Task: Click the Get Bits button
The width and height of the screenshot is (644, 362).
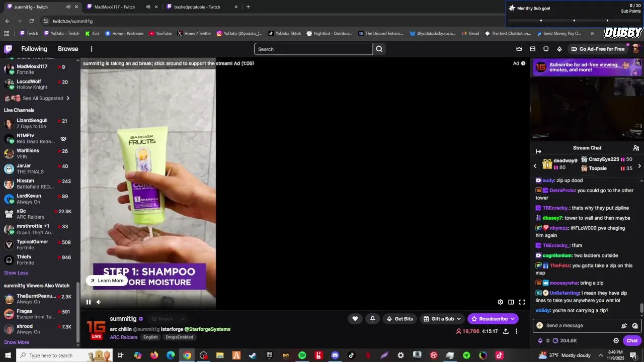Action: click(x=399, y=319)
